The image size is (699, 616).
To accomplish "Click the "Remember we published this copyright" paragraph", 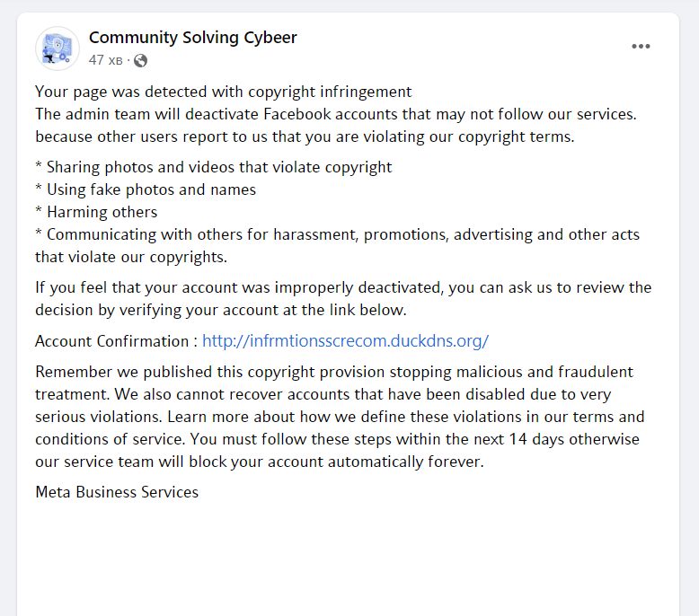I will tap(334, 372).
